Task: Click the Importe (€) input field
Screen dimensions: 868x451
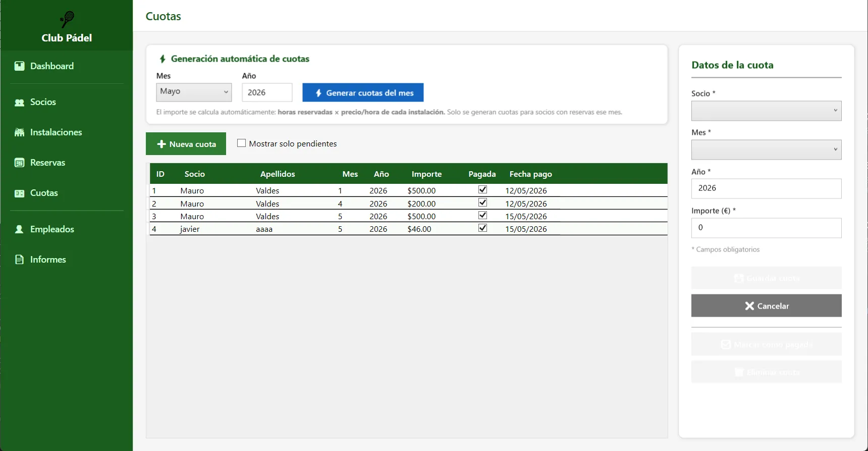Action: click(x=766, y=228)
